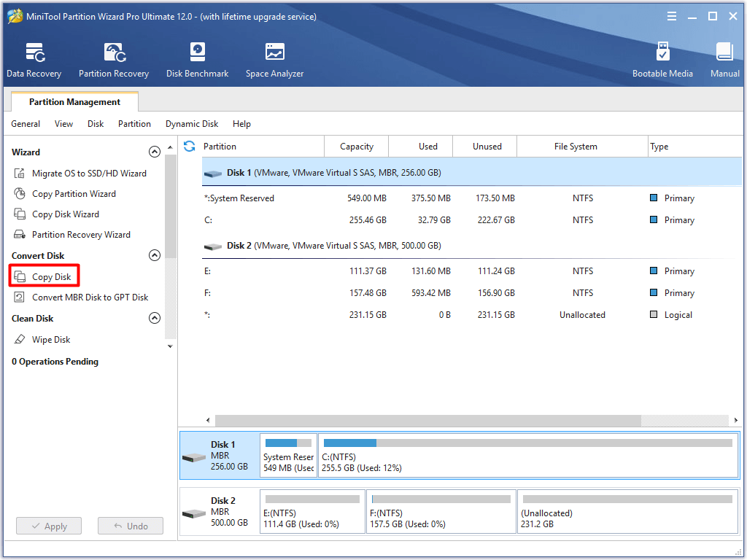Open the Dynamic Disk menu
747x560 pixels.
(x=191, y=124)
